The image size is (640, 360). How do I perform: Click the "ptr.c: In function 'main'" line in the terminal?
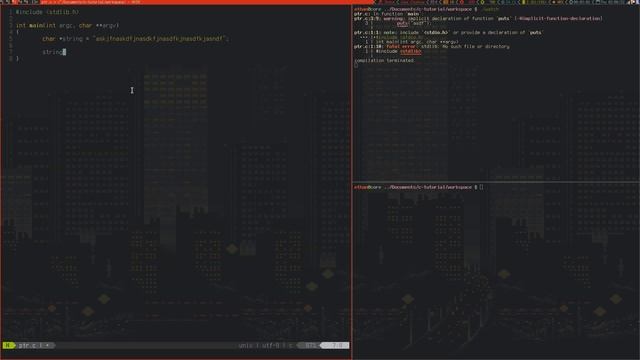(387, 14)
